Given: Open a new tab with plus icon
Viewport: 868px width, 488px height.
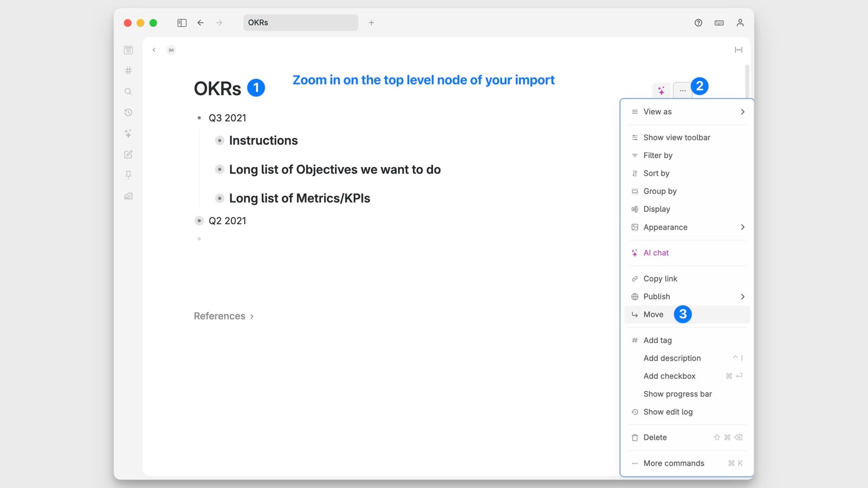Looking at the screenshot, I should click(x=371, y=23).
